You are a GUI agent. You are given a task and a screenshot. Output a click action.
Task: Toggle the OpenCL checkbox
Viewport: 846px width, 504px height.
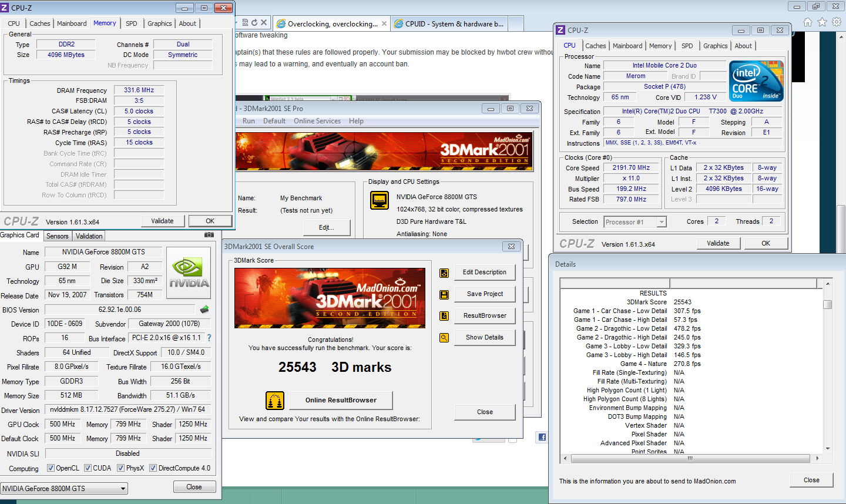tap(51, 468)
